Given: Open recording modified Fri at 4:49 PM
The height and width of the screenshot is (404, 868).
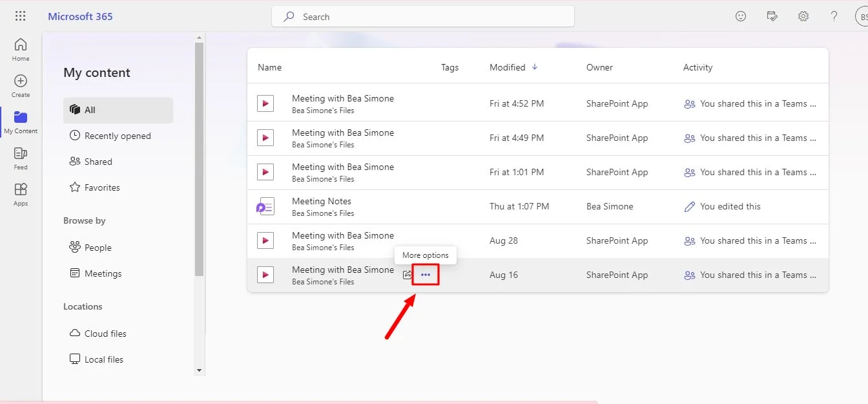Looking at the screenshot, I should click(x=343, y=133).
